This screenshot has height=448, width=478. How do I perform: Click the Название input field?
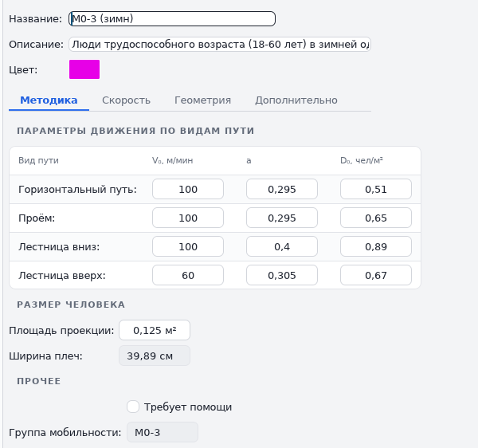172,19
